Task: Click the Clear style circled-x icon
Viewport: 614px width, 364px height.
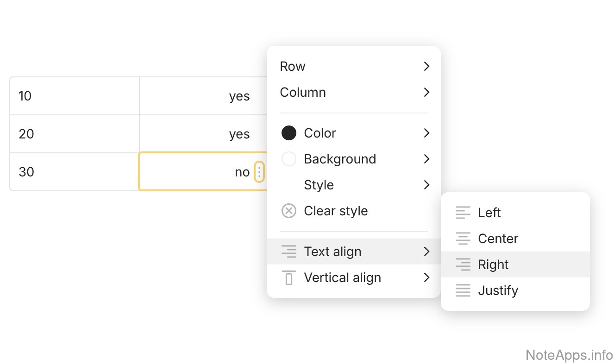Action: (x=289, y=211)
